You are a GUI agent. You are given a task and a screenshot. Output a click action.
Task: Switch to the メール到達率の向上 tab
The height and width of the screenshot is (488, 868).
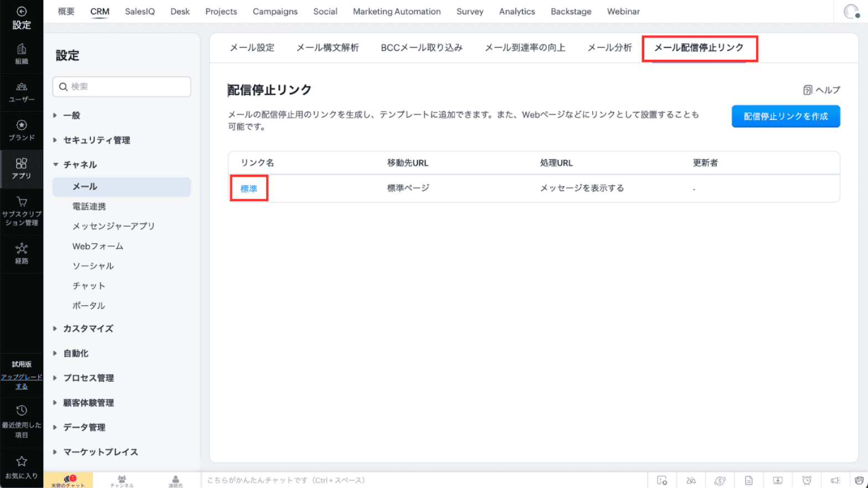coord(525,48)
